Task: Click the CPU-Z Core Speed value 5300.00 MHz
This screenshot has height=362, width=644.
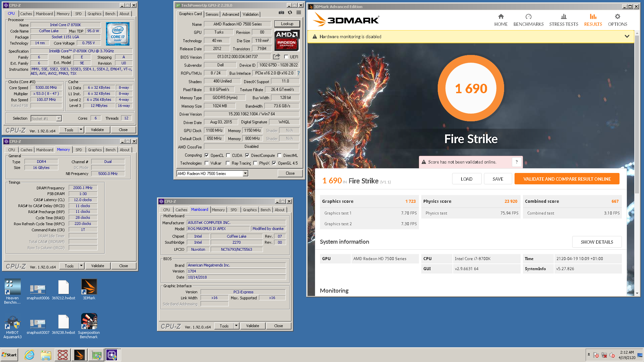Action: (46, 87)
